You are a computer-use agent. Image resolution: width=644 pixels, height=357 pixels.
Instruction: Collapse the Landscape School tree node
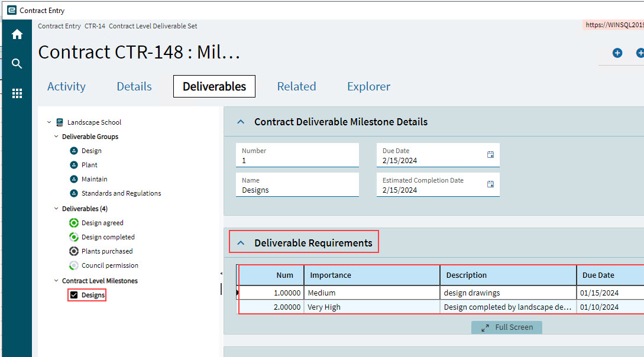pyautogui.click(x=49, y=122)
